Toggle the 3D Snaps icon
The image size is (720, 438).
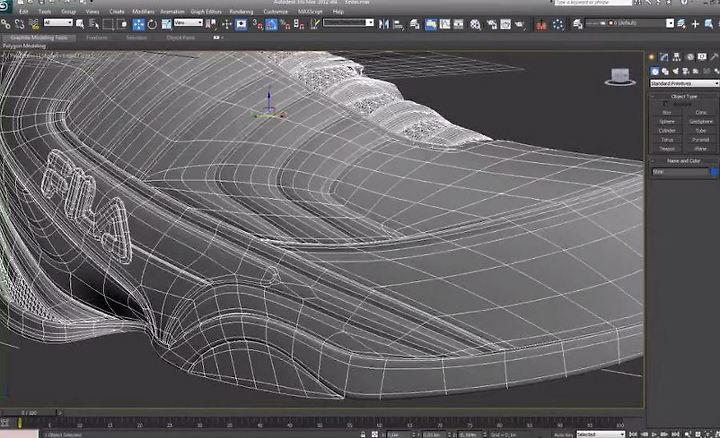[x=257, y=24]
